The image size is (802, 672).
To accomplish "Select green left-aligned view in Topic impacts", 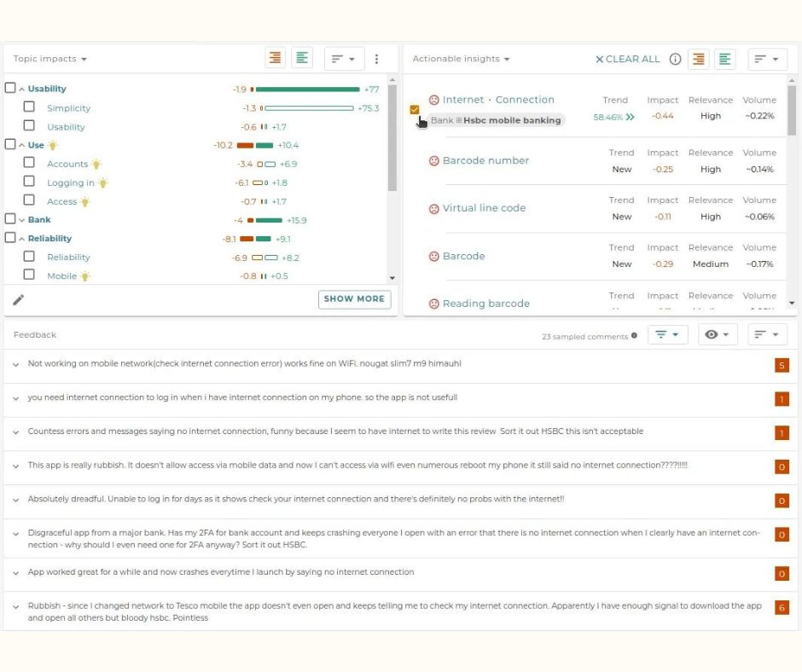I will click(x=302, y=58).
